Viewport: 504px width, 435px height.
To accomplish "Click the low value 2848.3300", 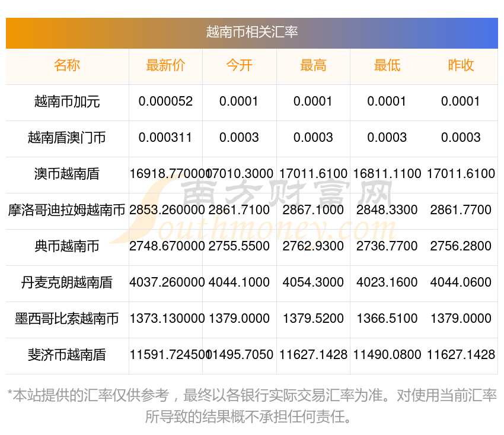I will [387, 210].
